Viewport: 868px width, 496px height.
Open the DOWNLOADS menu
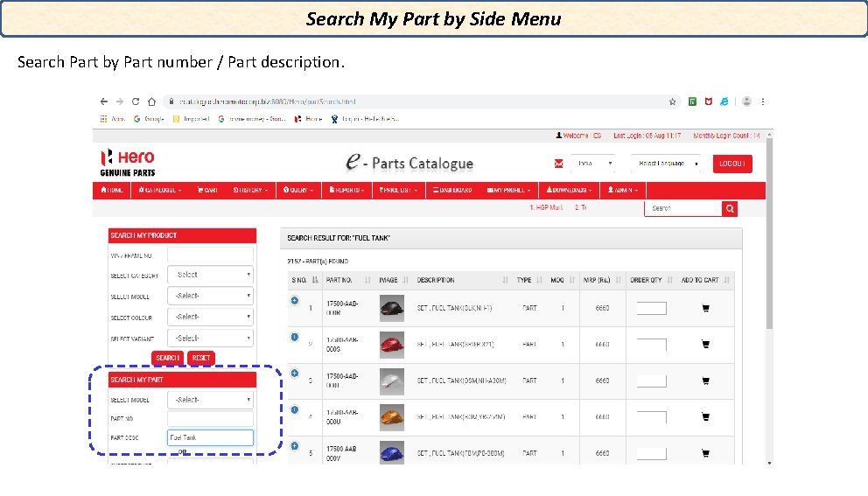pyautogui.click(x=569, y=190)
